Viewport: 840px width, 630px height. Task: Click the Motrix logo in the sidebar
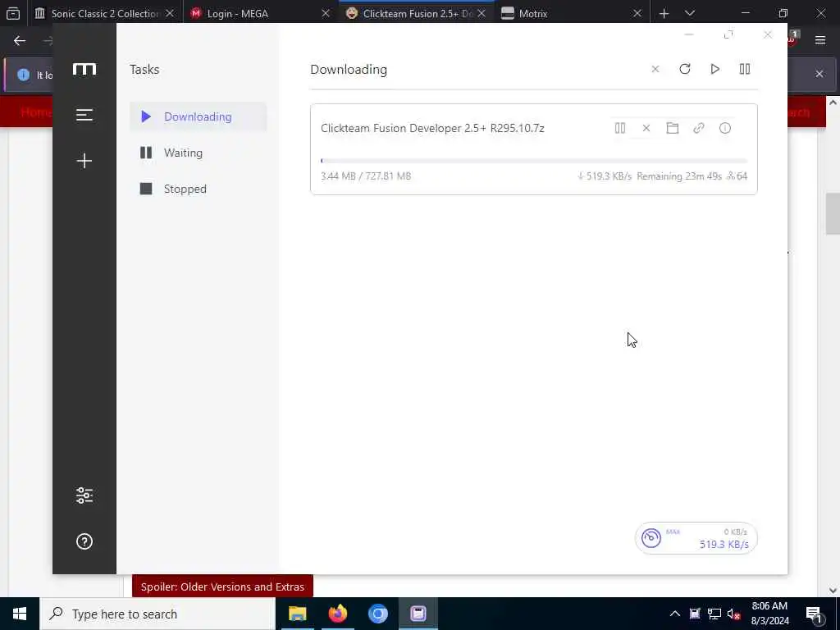pos(84,69)
